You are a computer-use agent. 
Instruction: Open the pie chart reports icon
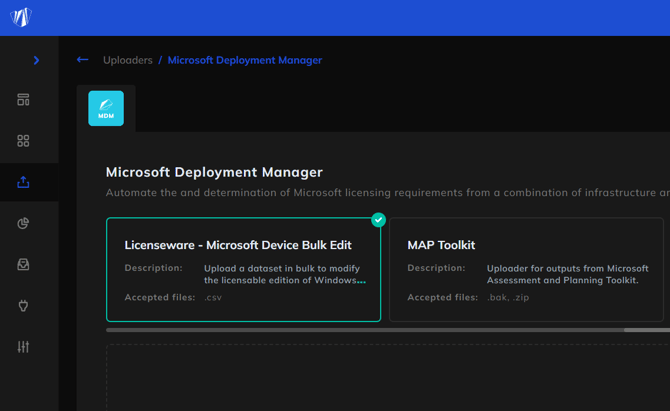point(23,223)
